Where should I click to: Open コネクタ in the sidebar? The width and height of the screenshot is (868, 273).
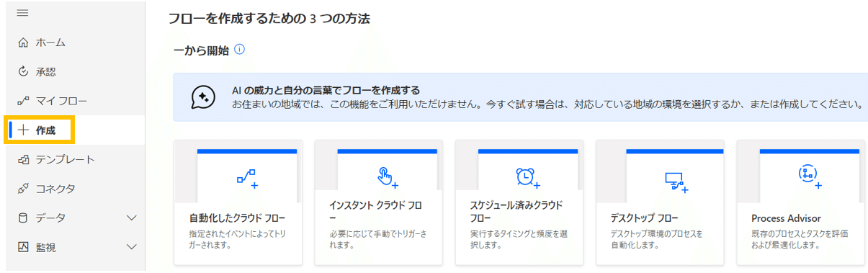pos(55,189)
